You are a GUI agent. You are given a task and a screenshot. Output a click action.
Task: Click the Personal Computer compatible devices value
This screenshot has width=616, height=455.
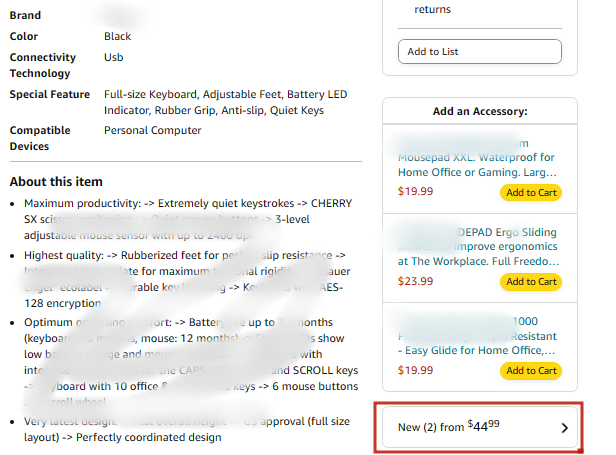[x=152, y=131]
